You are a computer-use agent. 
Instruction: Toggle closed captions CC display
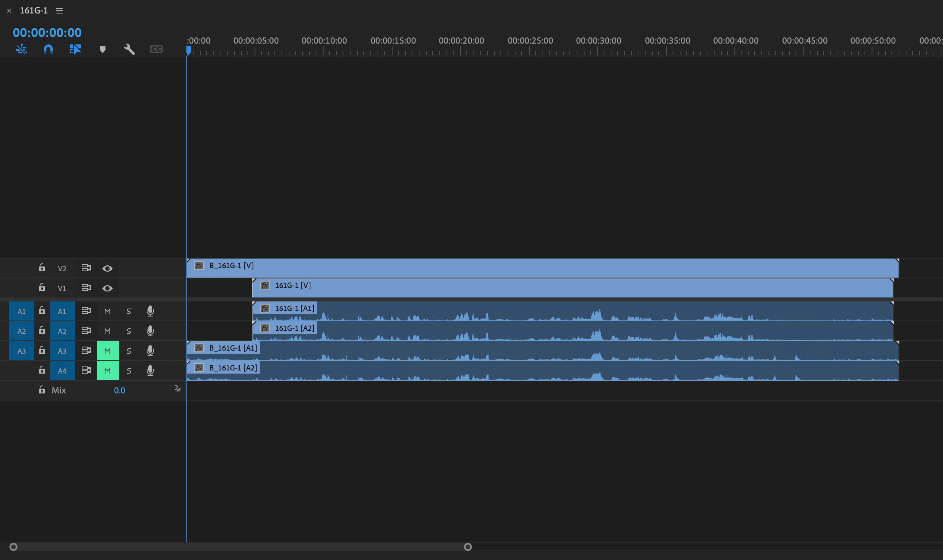(x=156, y=49)
